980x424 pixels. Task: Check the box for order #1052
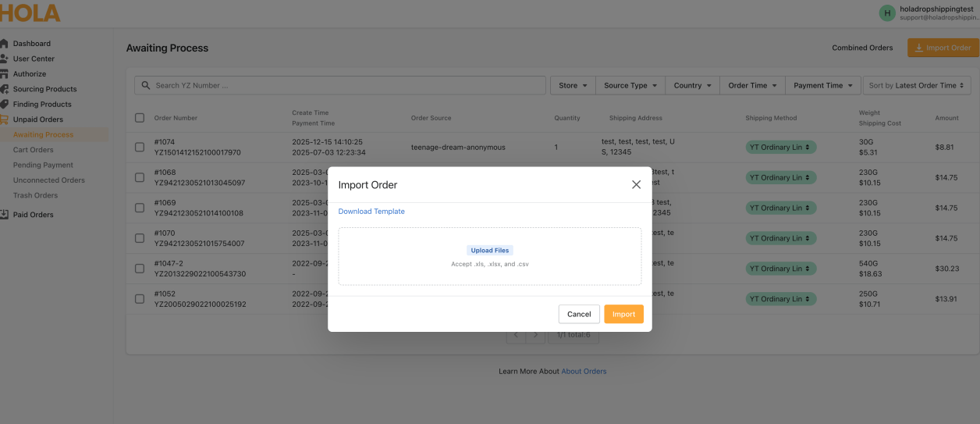(x=140, y=299)
